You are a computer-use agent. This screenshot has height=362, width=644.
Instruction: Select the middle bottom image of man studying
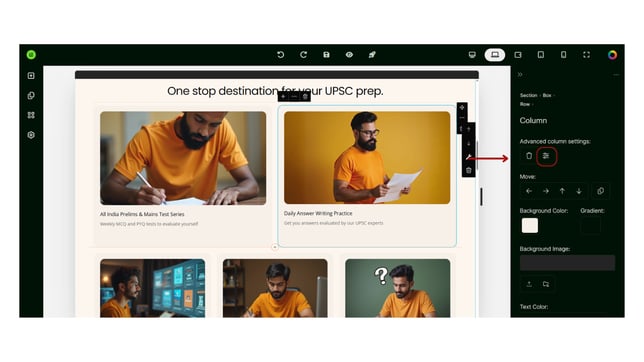point(275,288)
